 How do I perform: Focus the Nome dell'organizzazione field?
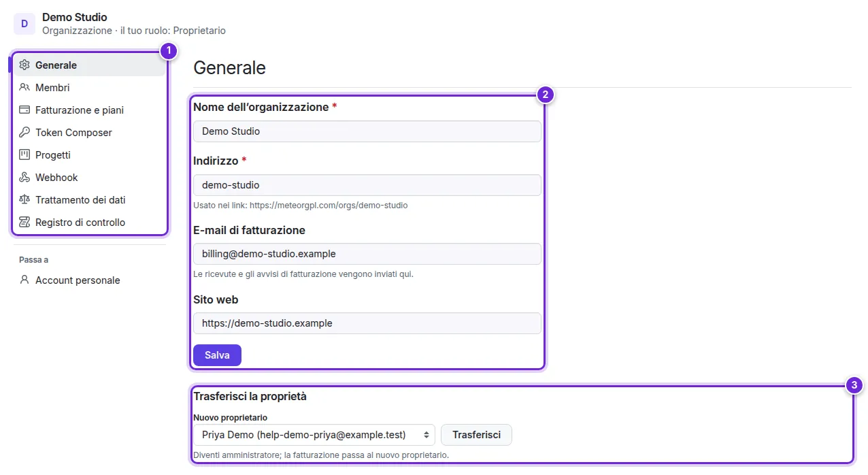click(367, 131)
